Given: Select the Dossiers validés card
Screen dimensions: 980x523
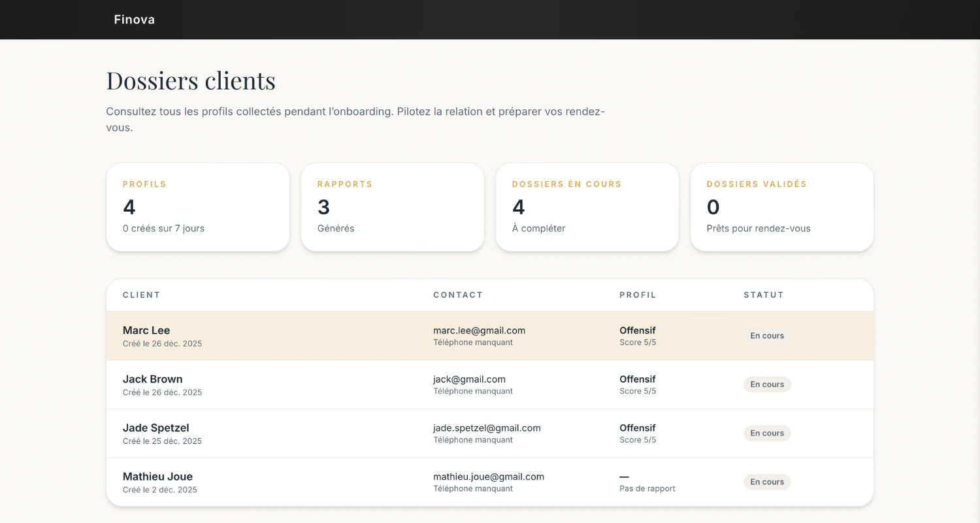Looking at the screenshot, I should (x=781, y=207).
